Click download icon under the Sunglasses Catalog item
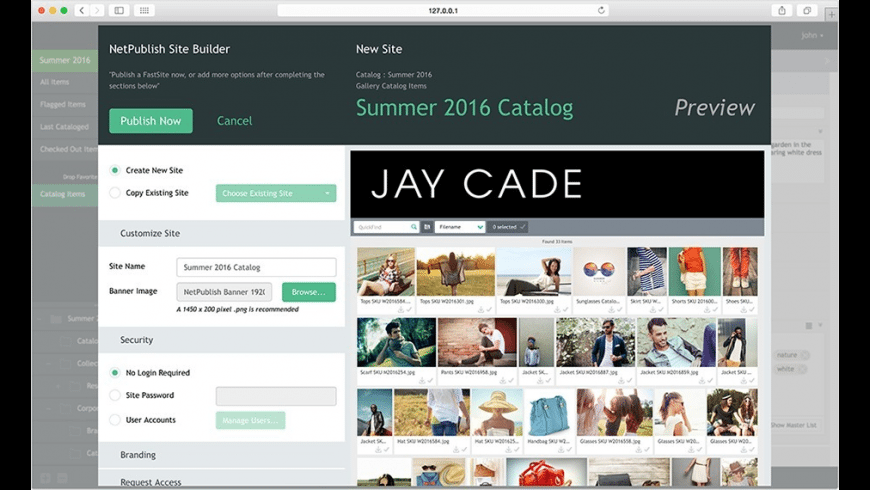 coord(611,310)
